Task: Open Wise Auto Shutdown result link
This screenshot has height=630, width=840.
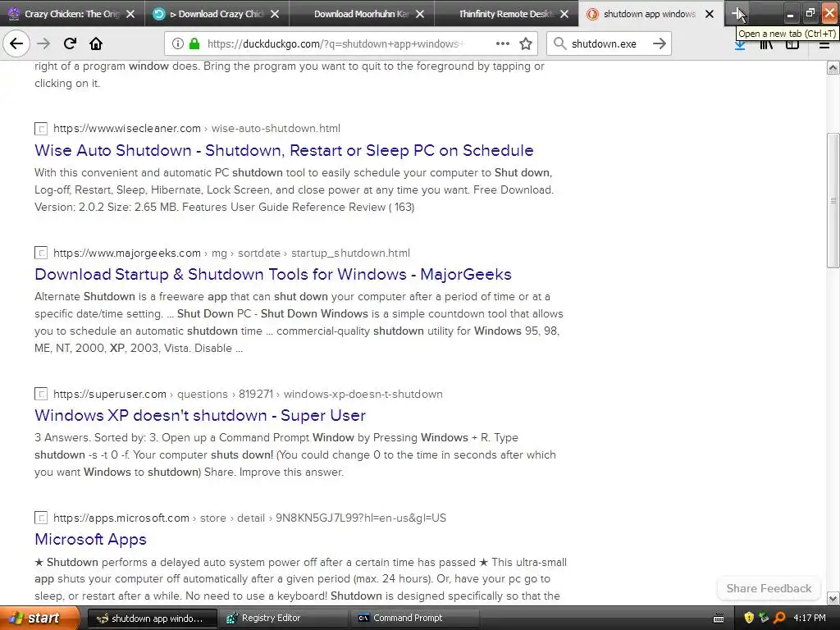Action: (x=284, y=150)
